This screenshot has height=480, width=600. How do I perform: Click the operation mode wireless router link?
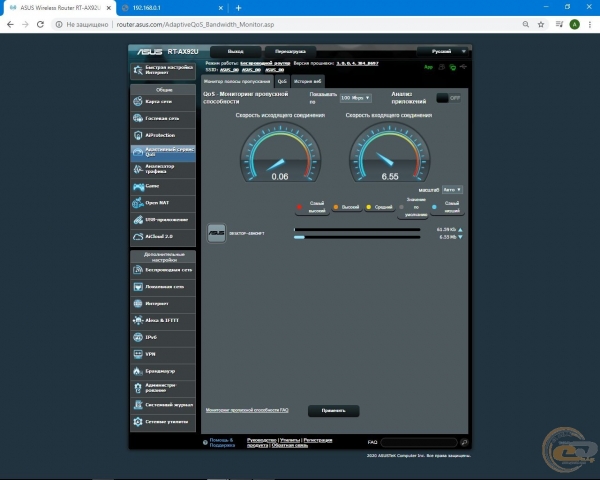[x=265, y=63]
